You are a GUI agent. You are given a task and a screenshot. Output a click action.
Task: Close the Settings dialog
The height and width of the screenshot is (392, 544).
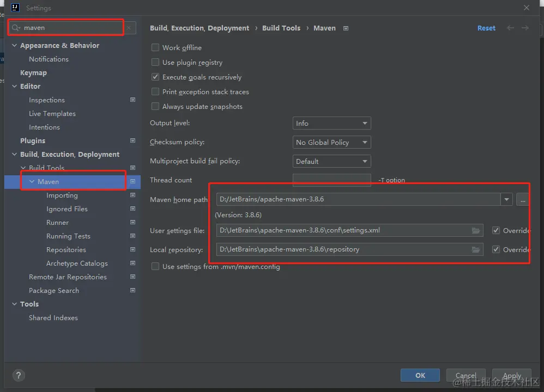click(527, 8)
